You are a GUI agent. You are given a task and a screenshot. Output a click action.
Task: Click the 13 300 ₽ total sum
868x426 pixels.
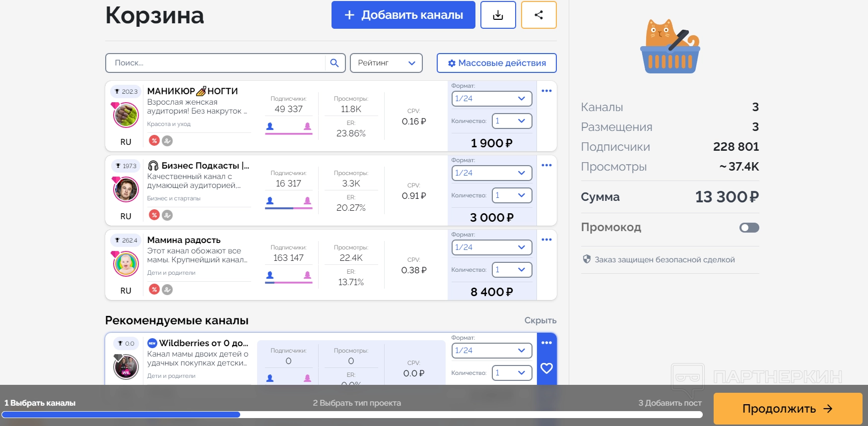point(727,197)
